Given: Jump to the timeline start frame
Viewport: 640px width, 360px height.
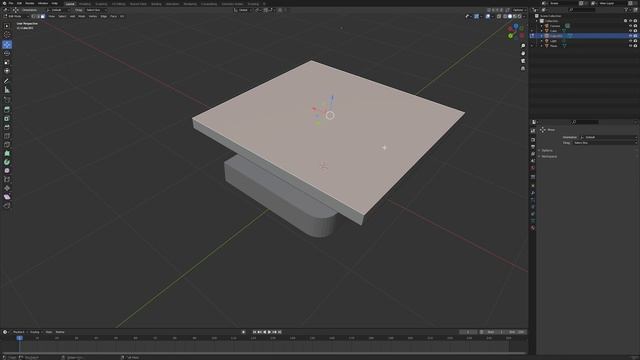Looking at the screenshot, I should coord(254,332).
